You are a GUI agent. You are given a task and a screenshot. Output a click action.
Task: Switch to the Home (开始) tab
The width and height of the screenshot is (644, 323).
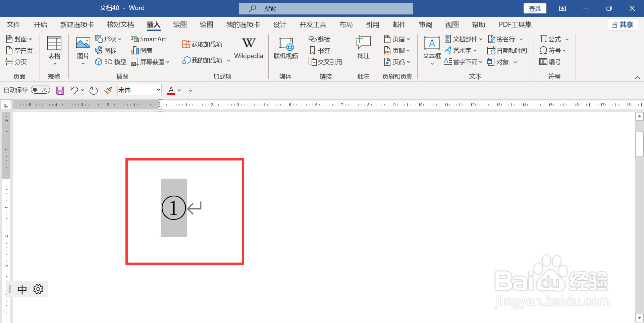pyautogui.click(x=41, y=25)
